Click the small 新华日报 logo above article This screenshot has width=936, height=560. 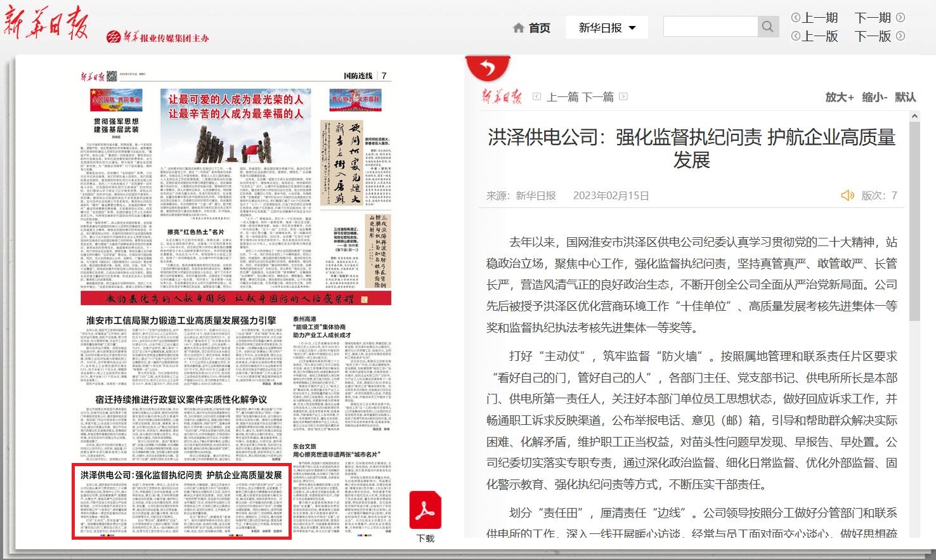point(502,96)
